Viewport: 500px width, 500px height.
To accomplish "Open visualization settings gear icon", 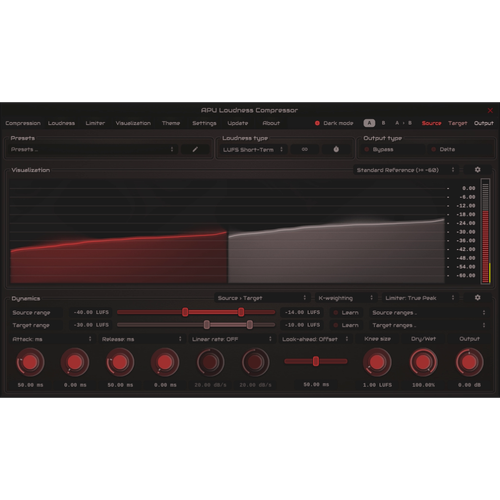I will [477, 170].
